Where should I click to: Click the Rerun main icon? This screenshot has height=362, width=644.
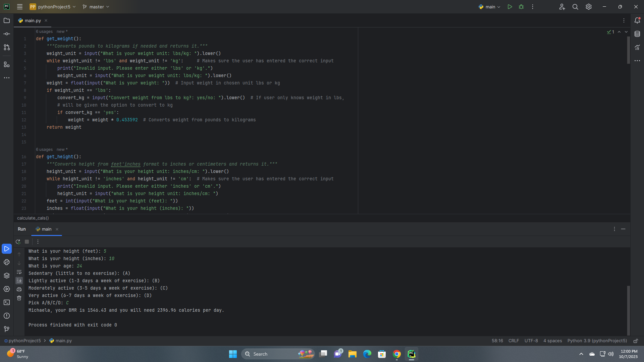[18, 242]
